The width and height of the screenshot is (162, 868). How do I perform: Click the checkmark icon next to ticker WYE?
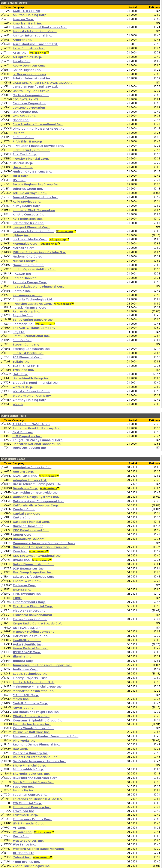pos(2,404)
